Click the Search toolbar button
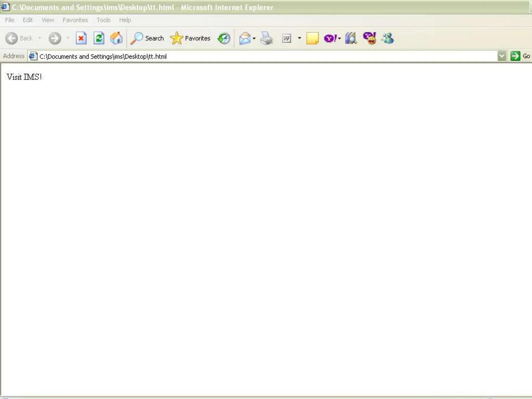This screenshot has height=399, width=532. 147,38
